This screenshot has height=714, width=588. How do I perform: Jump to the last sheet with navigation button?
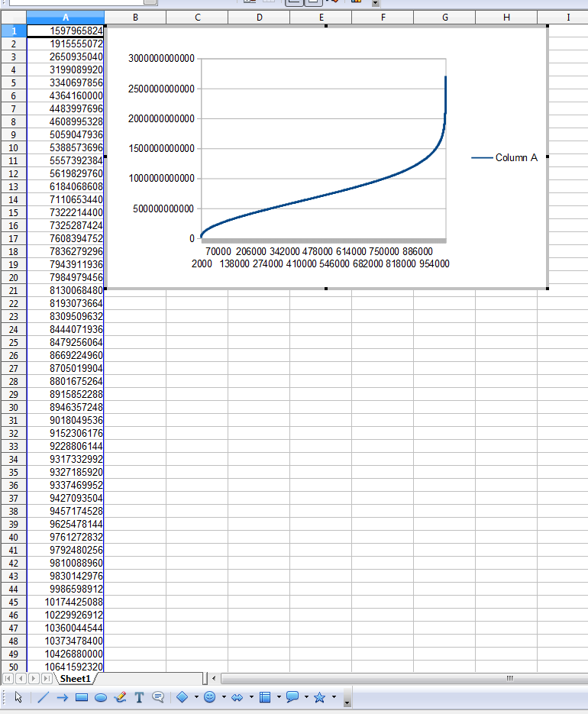47,678
